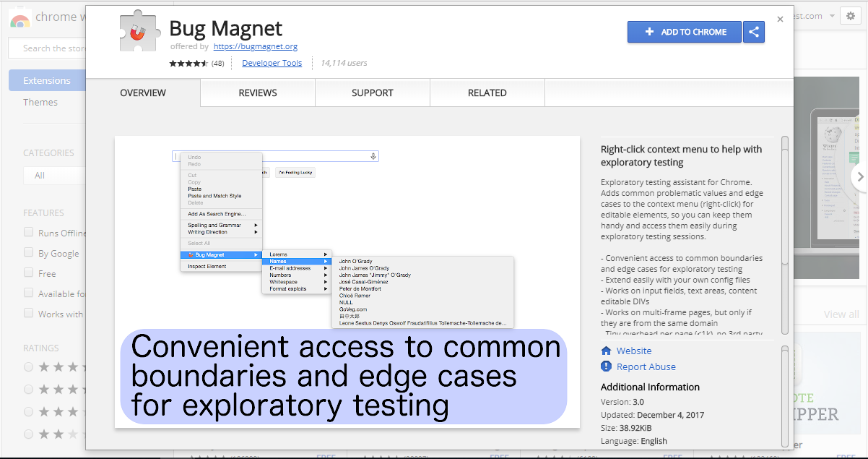Viewport: 868px width, 459px height.
Task: Open the settings gear in Web Store
Action: (850, 16)
